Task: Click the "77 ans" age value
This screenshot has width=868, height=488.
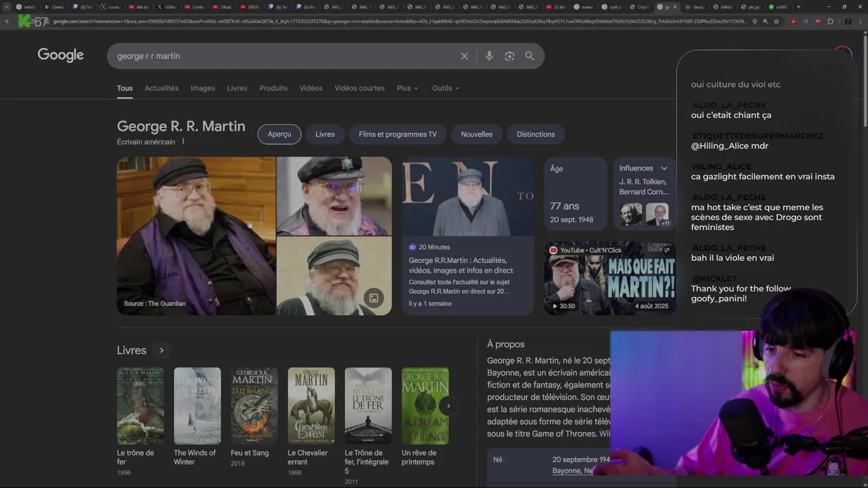Action: click(565, 207)
